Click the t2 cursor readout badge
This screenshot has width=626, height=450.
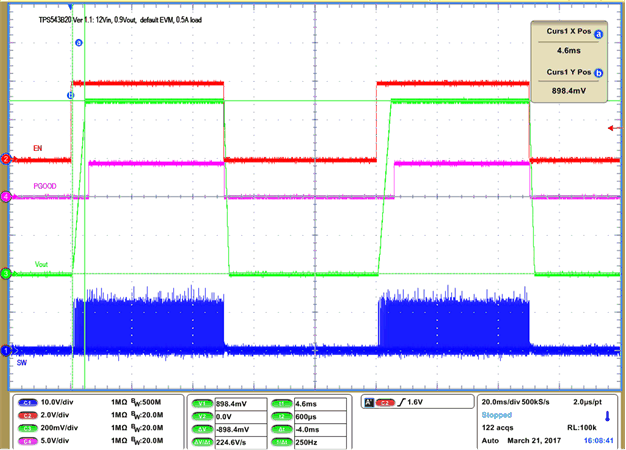(x=282, y=416)
